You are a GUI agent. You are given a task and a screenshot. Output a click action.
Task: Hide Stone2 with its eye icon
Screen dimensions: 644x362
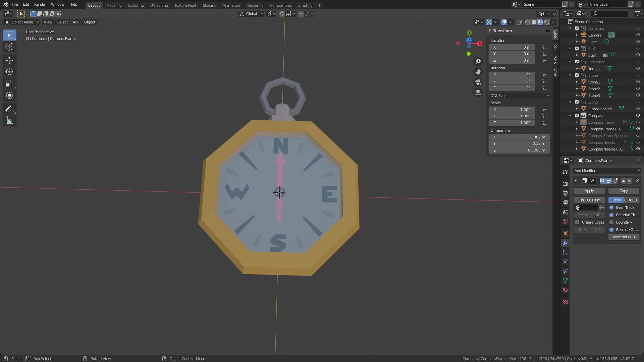[x=638, y=89]
